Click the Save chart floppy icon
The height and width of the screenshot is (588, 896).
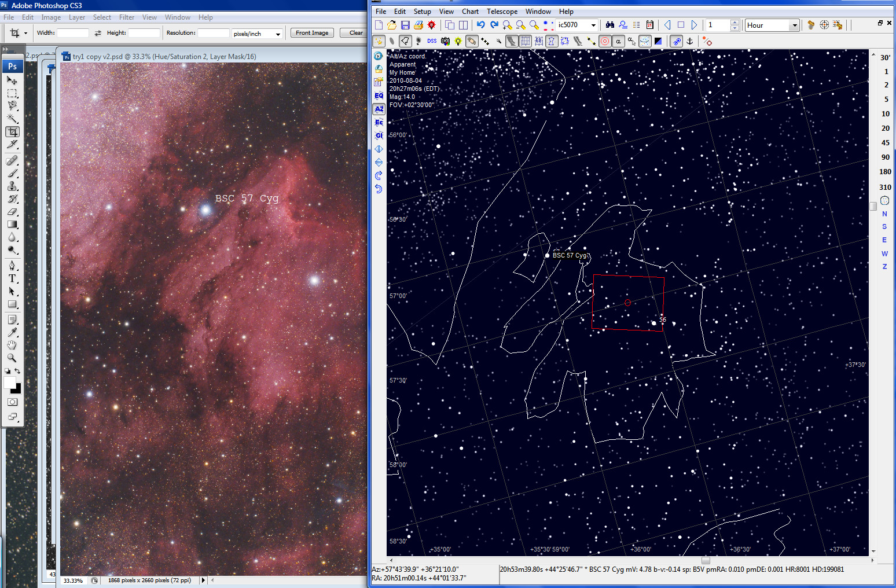[x=405, y=25]
